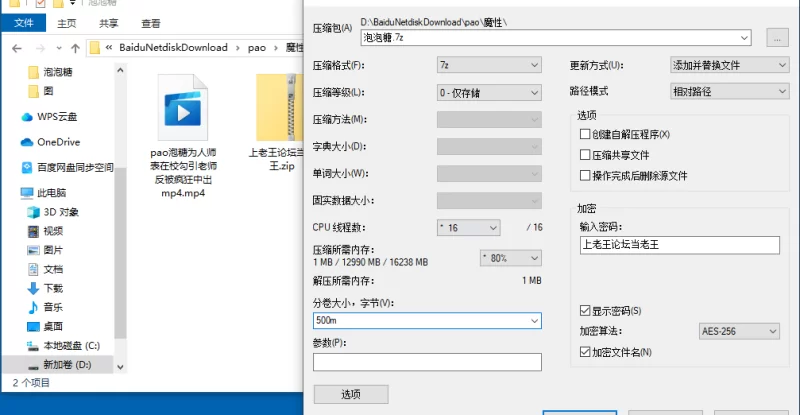Go forward with Explorer forward arrow
This screenshot has height=415, width=800.
coord(40,48)
